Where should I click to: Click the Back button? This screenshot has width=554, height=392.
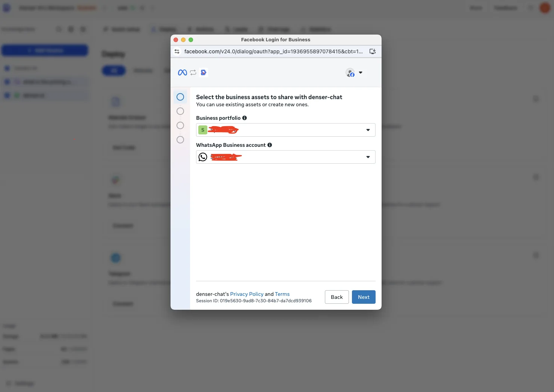(337, 297)
